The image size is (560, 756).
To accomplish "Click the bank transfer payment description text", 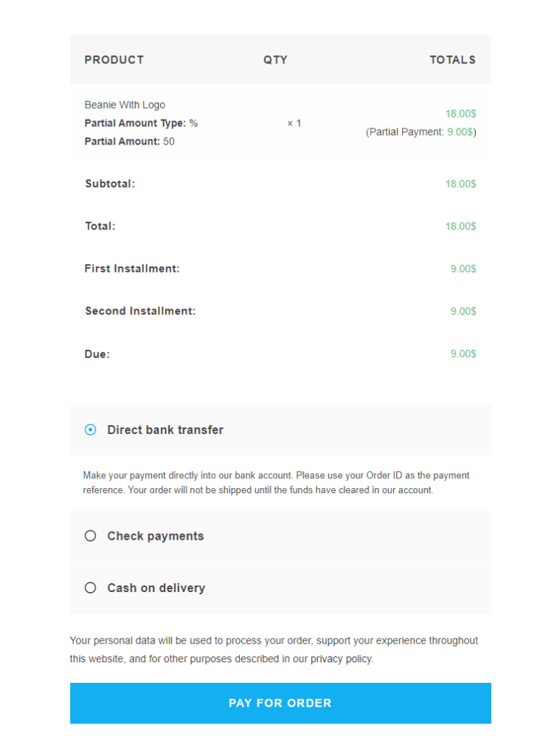I will pyautogui.click(x=276, y=482).
